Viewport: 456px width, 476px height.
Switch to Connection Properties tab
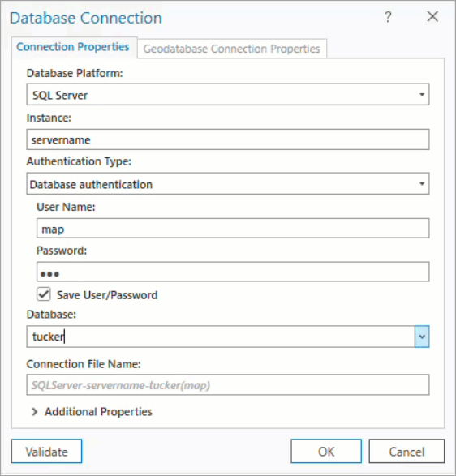[x=73, y=47]
